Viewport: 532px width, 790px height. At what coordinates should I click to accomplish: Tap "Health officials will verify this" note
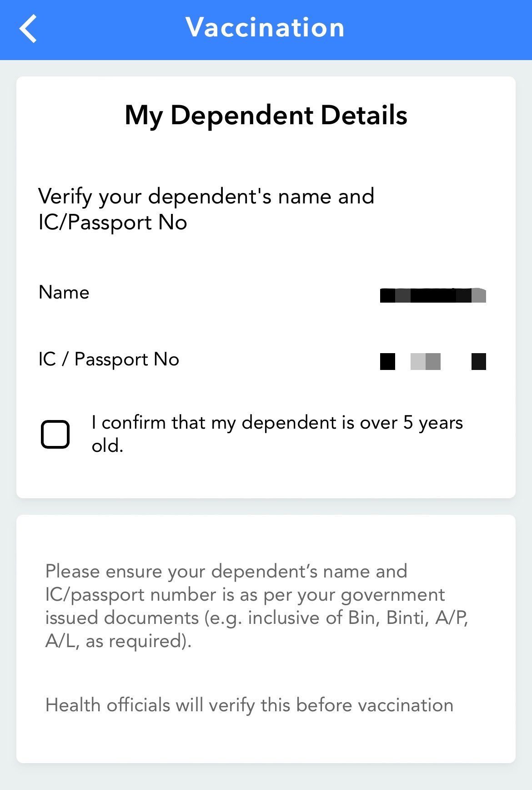pyautogui.click(x=249, y=705)
